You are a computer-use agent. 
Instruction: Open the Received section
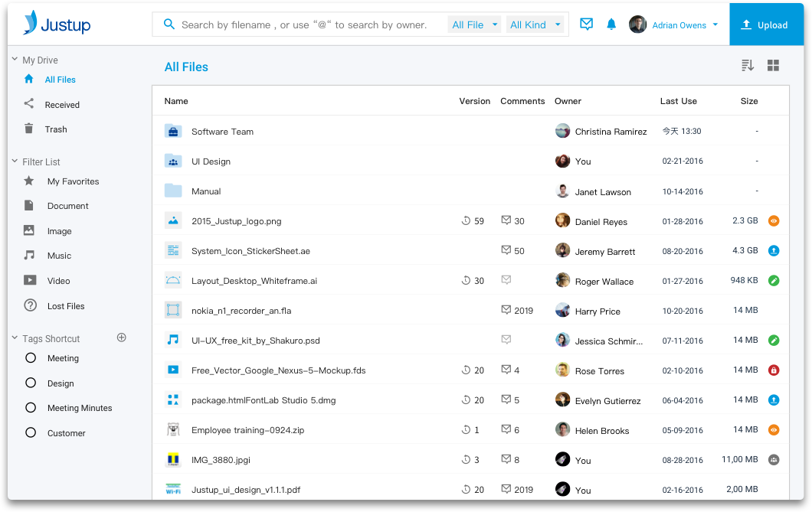pos(61,104)
